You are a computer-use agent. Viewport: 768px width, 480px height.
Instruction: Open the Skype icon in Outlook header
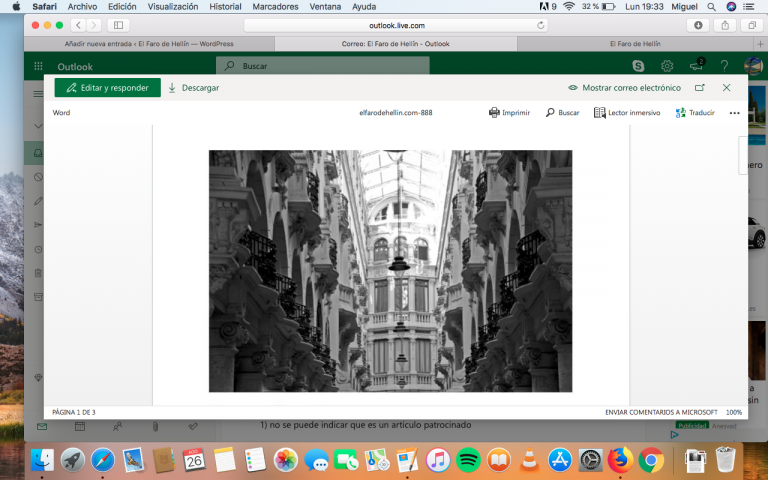(x=638, y=66)
